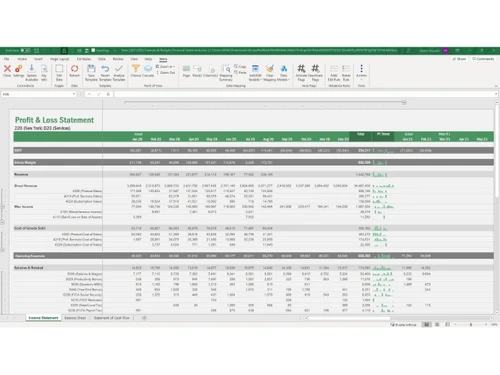Open the File menu tab
This screenshot has width=500, height=375.
[7, 59]
